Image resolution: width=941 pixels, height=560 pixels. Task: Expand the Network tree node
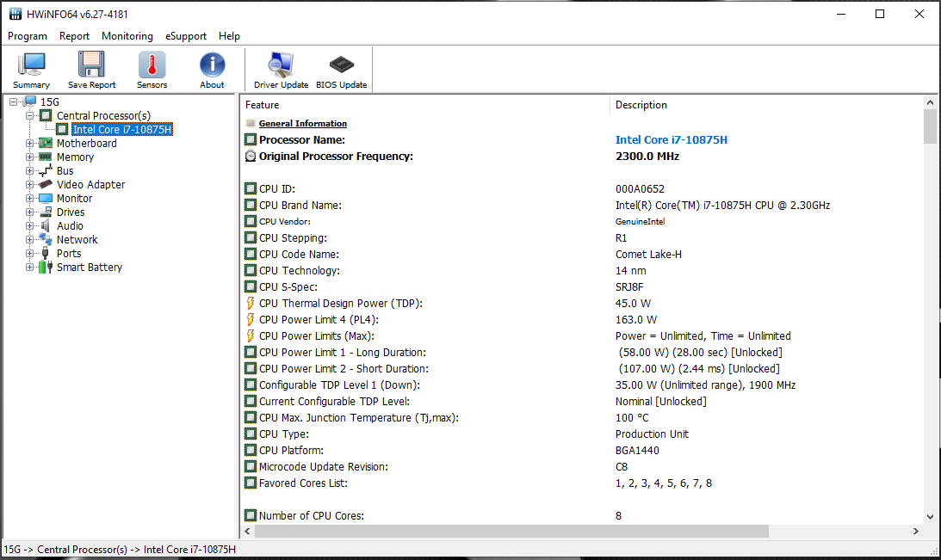tap(30, 240)
